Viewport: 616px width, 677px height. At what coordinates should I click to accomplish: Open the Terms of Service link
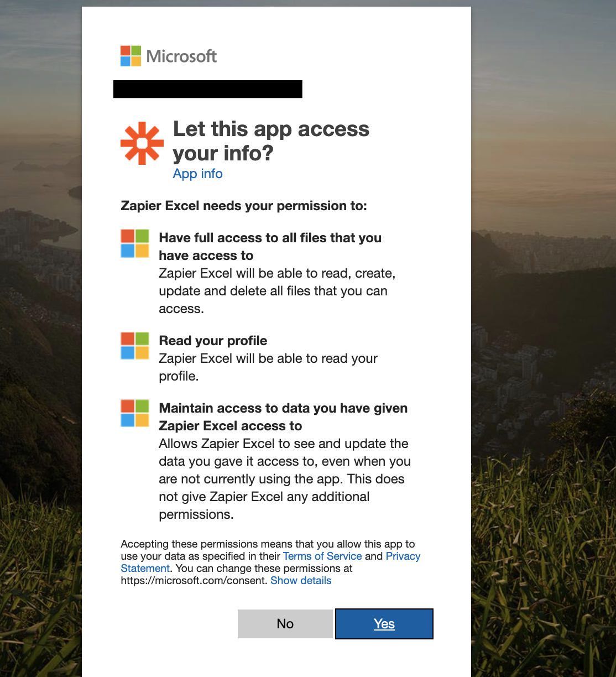[322, 556]
